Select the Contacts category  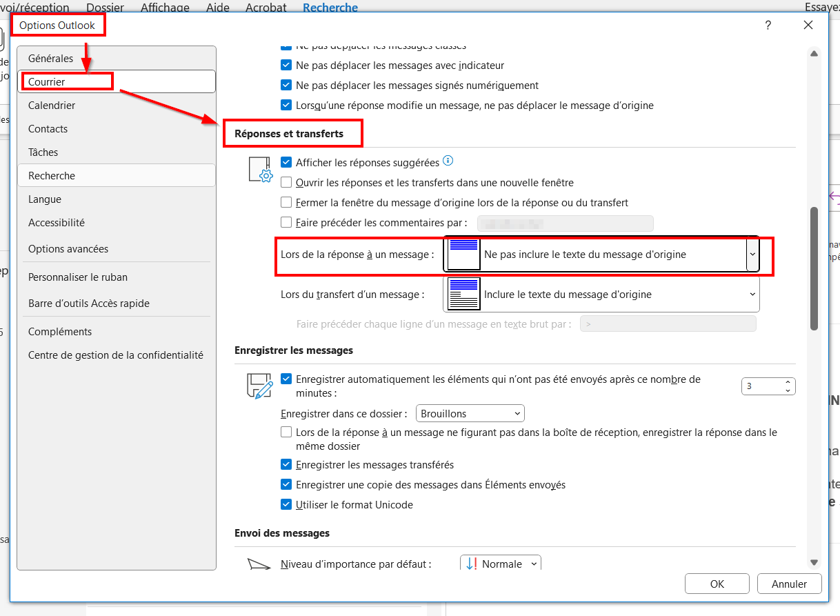click(117, 129)
